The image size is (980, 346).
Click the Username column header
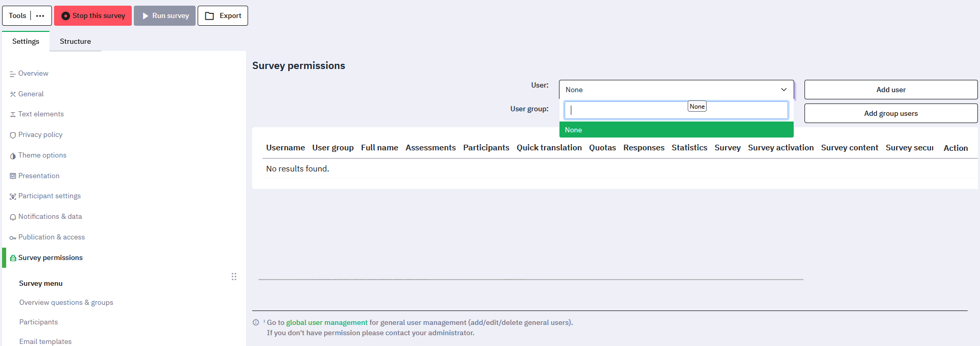coord(286,148)
